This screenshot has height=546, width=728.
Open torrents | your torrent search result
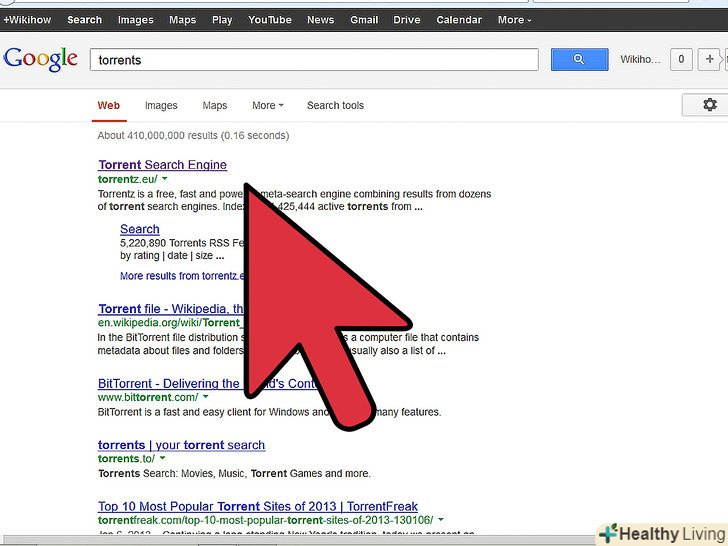point(182,445)
